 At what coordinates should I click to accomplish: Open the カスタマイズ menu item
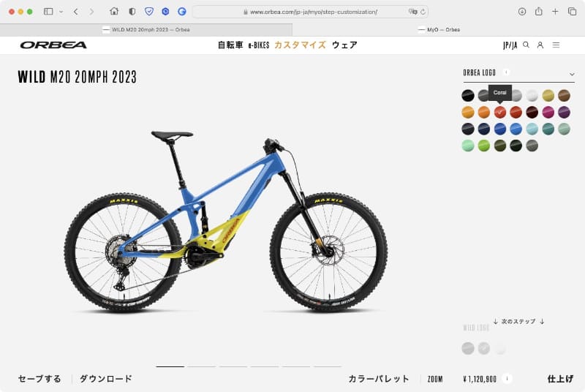(300, 45)
